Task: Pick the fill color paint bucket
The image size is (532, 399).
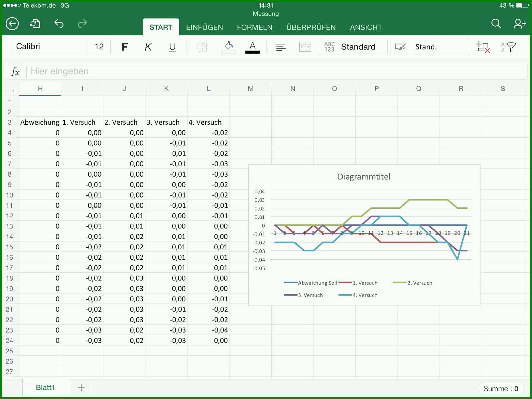Action: 229,47
